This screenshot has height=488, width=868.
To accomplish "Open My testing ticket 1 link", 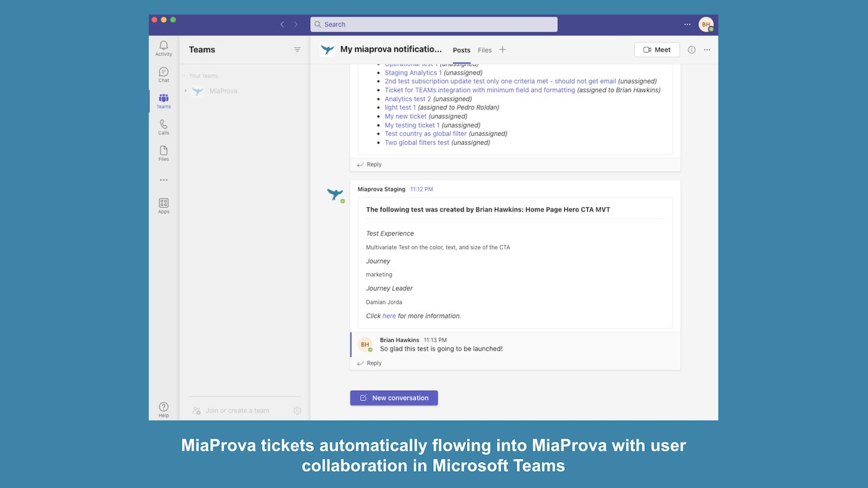I will coord(412,125).
